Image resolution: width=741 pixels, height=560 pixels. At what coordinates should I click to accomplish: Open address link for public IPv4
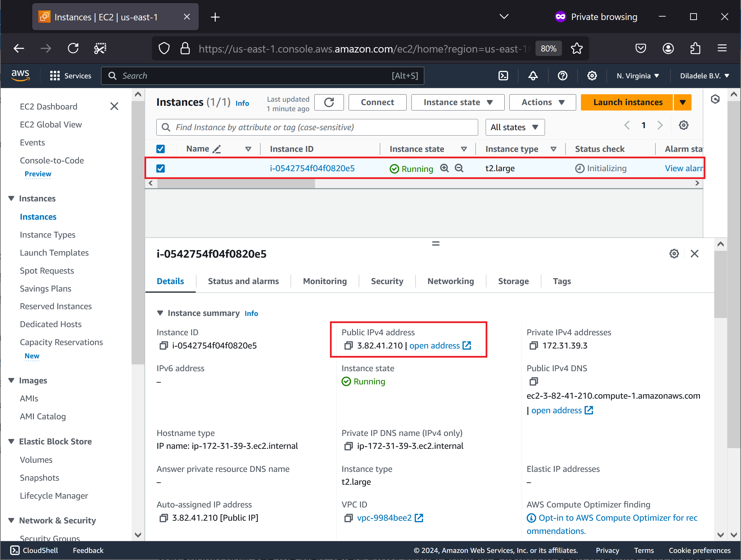[440, 346]
